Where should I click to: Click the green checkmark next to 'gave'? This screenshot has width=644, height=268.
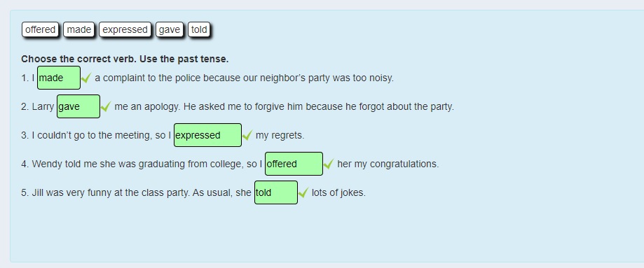tap(106, 106)
